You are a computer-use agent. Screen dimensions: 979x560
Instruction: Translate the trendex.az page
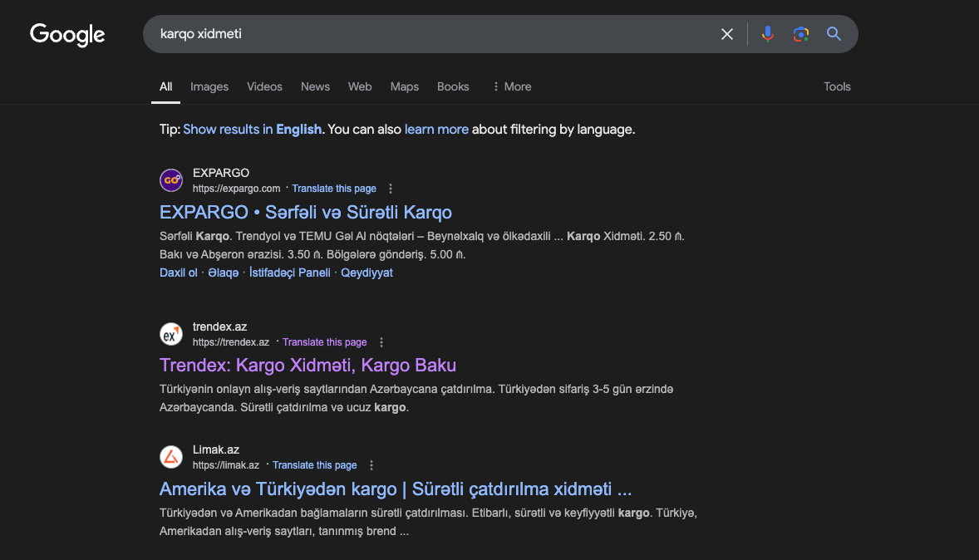click(x=325, y=342)
